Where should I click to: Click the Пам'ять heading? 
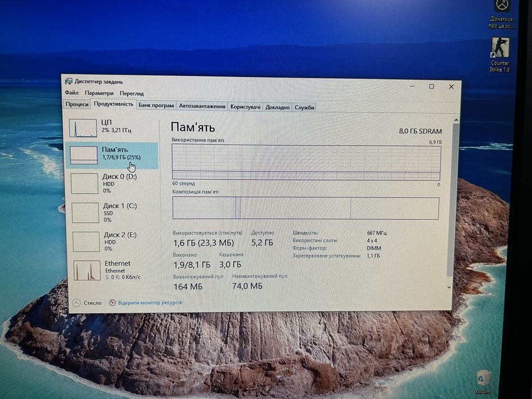193,127
